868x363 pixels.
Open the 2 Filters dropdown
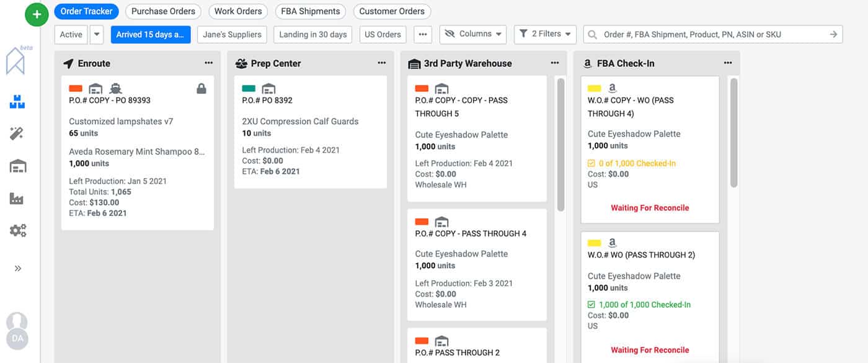tap(544, 34)
